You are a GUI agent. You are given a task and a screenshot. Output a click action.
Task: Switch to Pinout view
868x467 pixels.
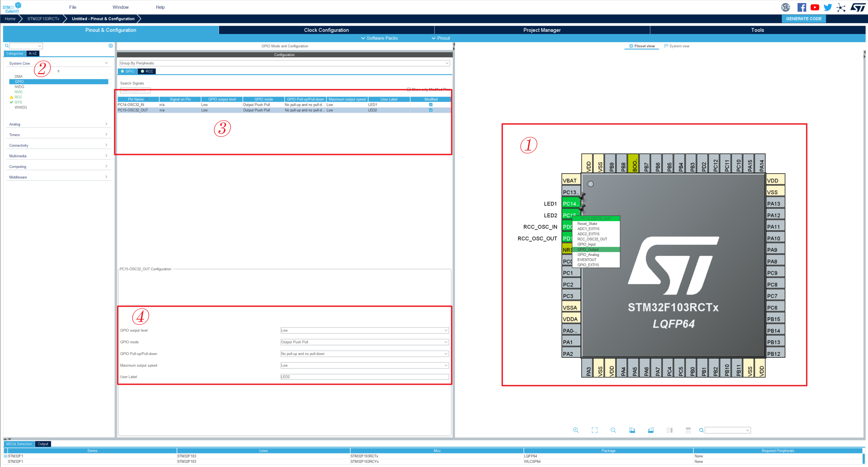pyautogui.click(x=642, y=46)
